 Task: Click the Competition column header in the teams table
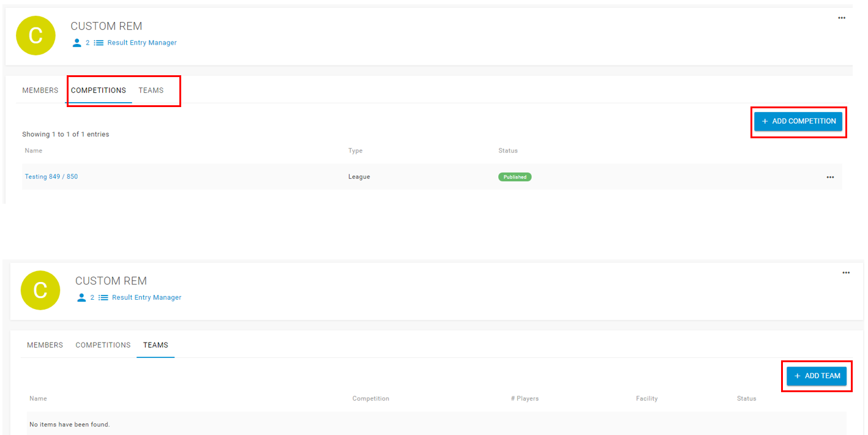371,398
